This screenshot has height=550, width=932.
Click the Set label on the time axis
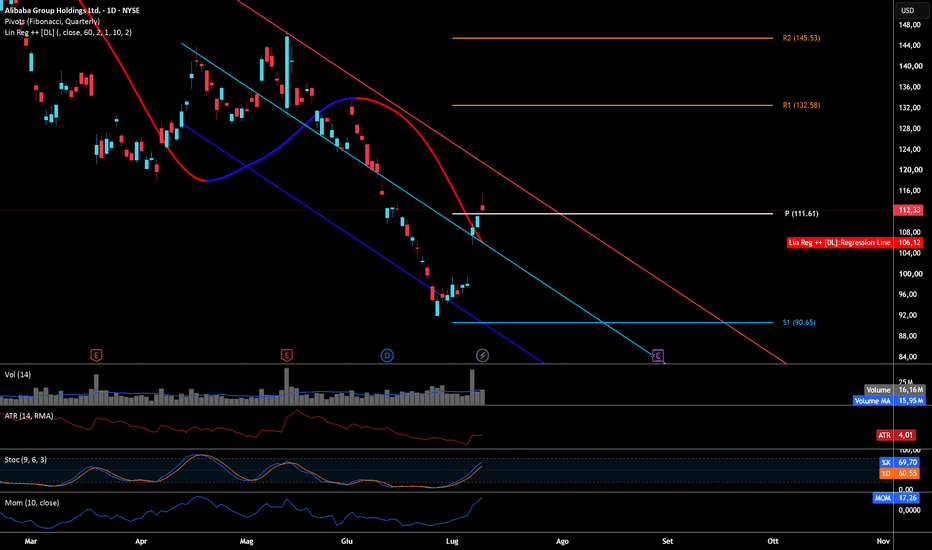click(x=667, y=541)
